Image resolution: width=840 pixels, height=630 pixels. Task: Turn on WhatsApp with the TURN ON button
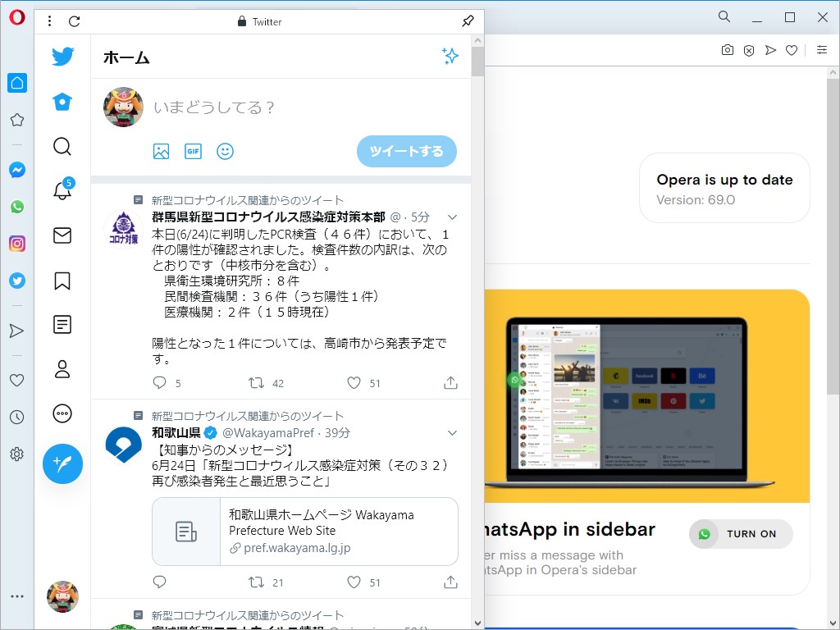tap(740, 533)
